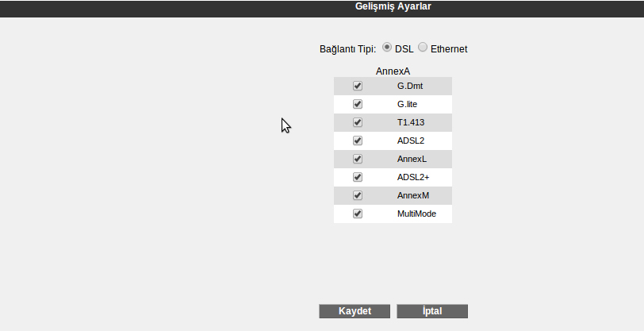The width and height of the screenshot is (644, 331).
Task: Uncheck the G.Dmt checkbox
Action: click(x=358, y=86)
